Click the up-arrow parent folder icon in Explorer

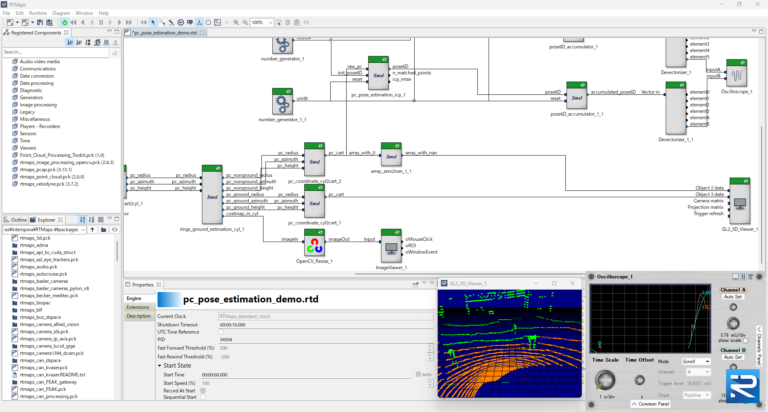click(x=93, y=230)
